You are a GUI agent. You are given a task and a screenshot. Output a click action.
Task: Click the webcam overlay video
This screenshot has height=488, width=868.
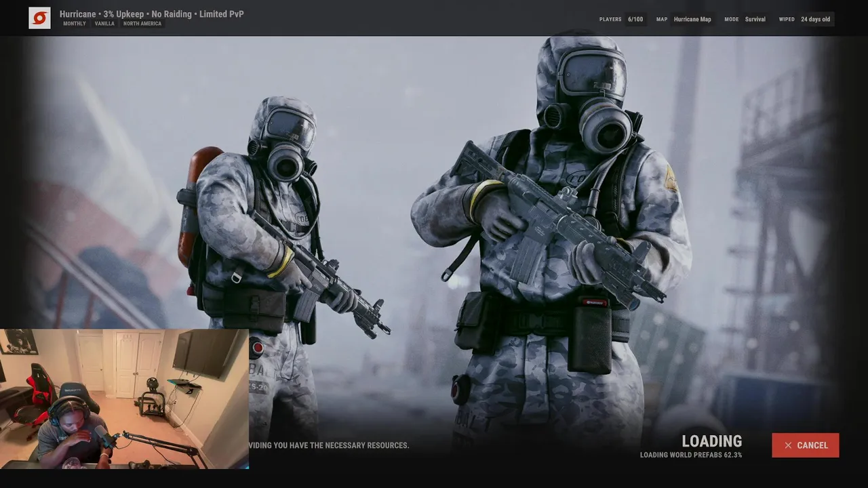[x=124, y=399]
